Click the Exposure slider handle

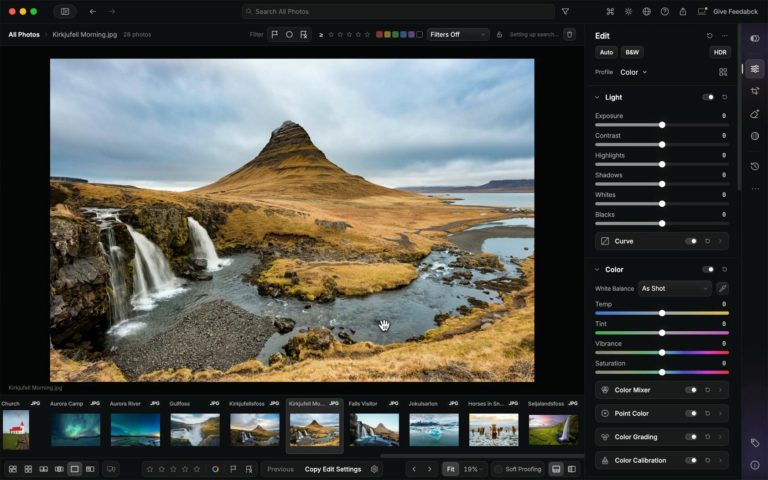pyautogui.click(x=662, y=125)
